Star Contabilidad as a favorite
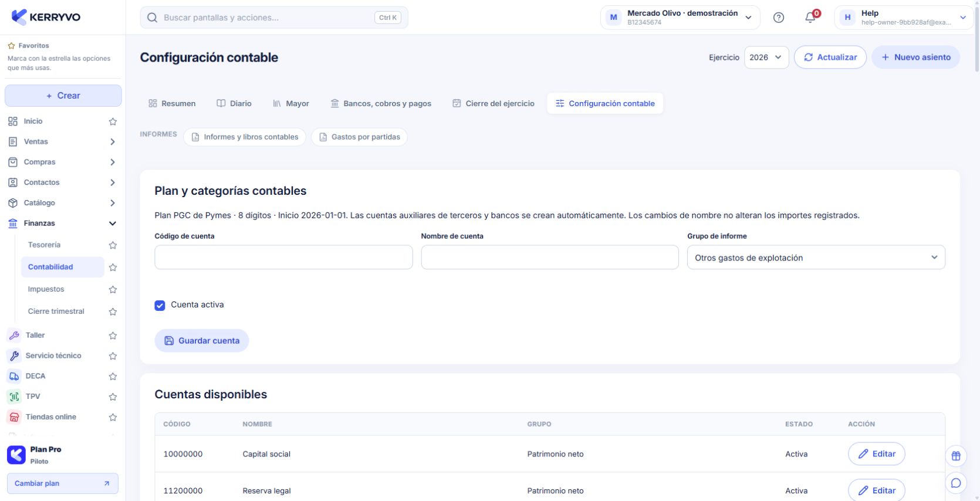 (x=113, y=267)
